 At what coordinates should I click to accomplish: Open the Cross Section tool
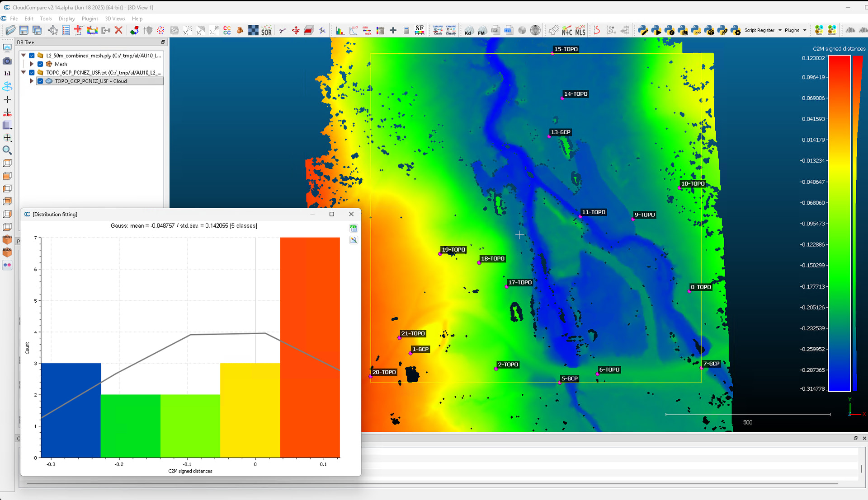pos(309,30)
